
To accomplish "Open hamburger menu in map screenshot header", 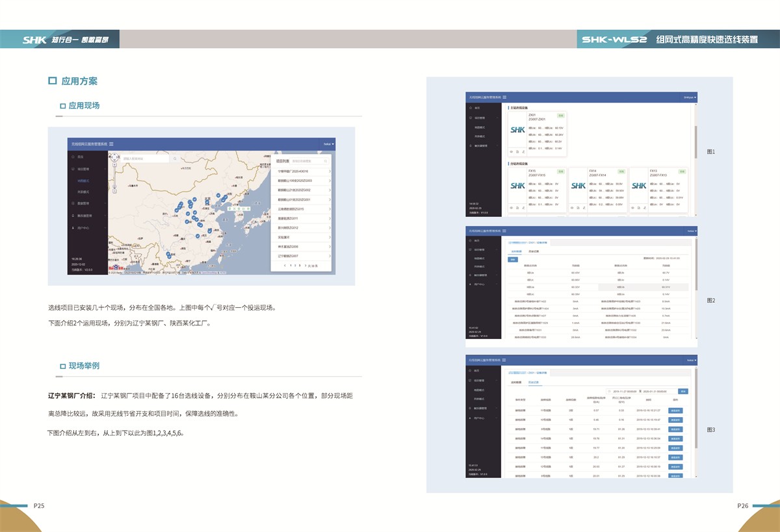I will click(111, 144).
